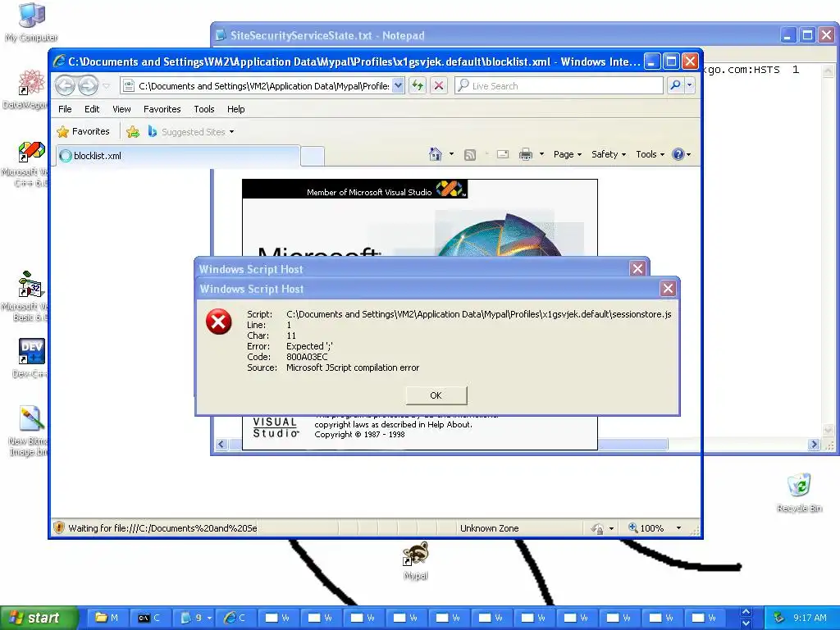Select the Mypal raccoon shortcut
Screen dimensions: 840x630
click(416, 560)
